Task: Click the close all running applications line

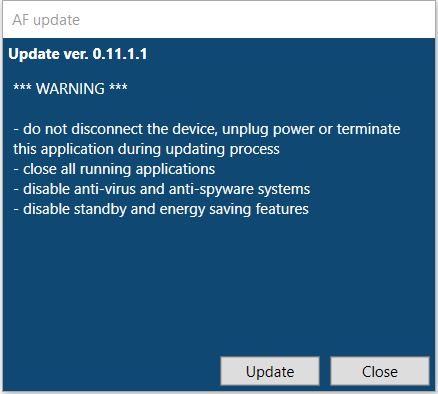Action: pos(114,169)
